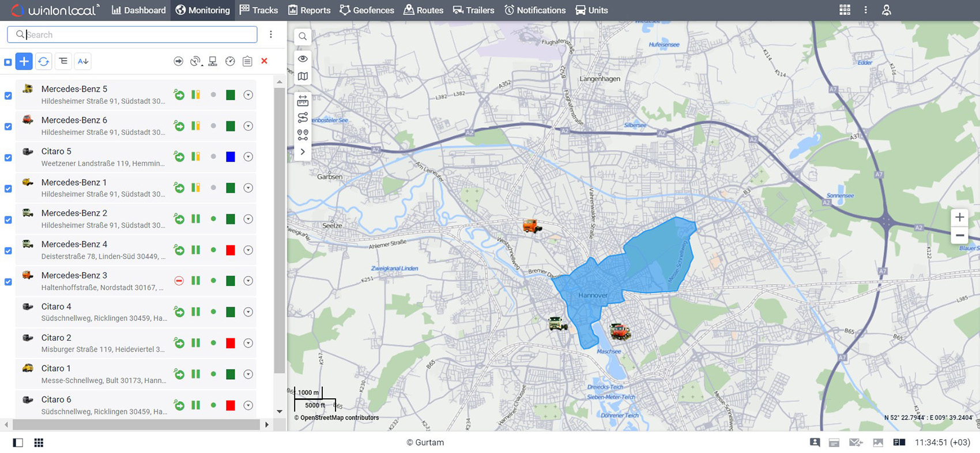Viewport: 980px width, 453px height.
Task: Switch to the Geofences tab
Action: 367,10
